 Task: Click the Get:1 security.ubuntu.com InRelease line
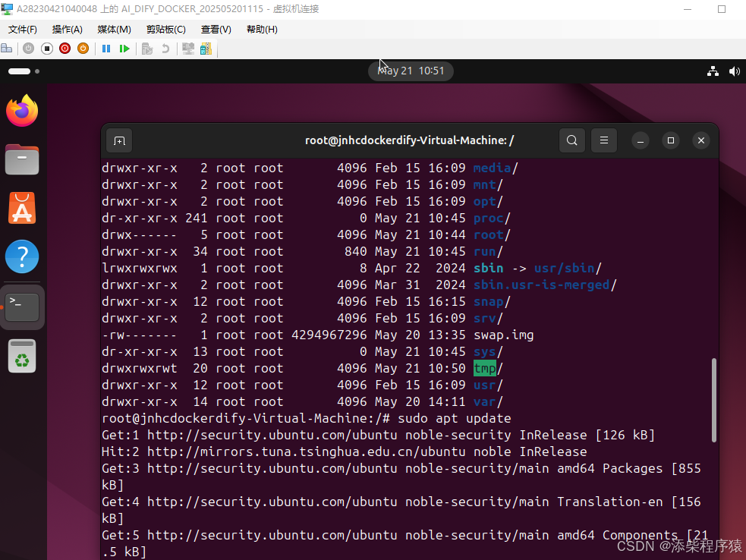pyautogui.click(x=378, y=435)
